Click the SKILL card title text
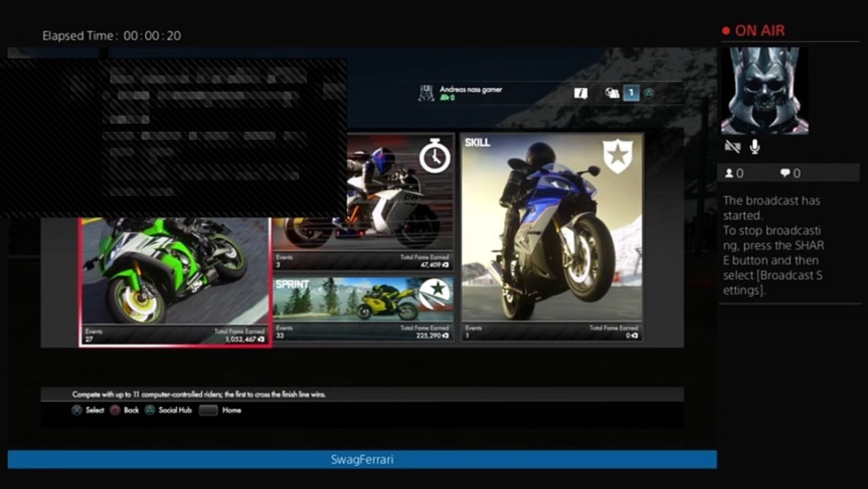 [x=478, y=143]
